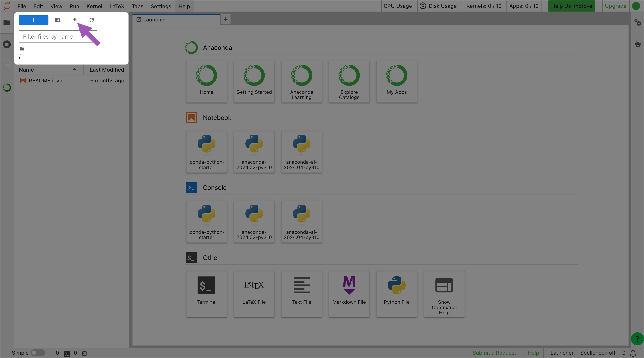Start an anaconda-ai-2024.04-py310 console
Image resolution: width=644 pixels, height=358 pixels.
click(x=302, y=222)
